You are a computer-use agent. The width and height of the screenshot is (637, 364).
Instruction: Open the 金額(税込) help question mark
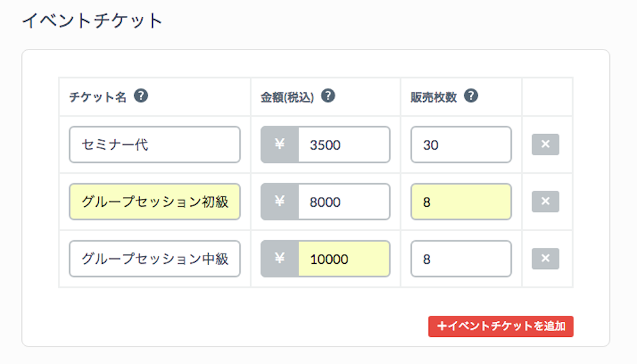[x=328, y=96]
